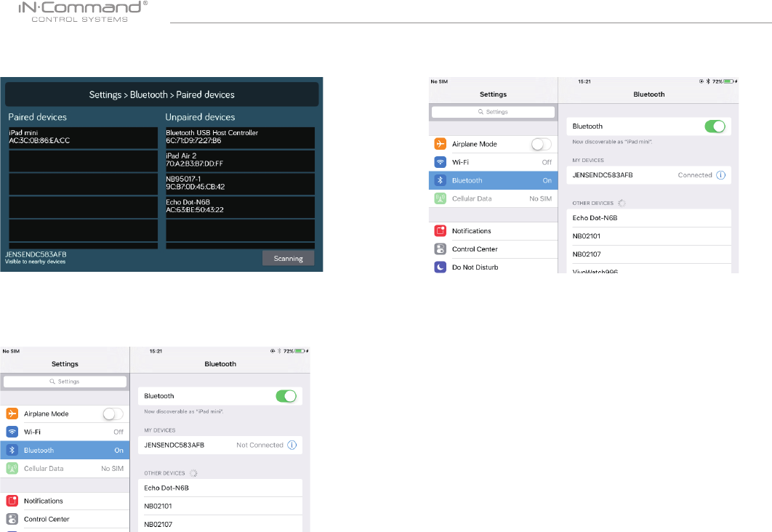Click Control Center icon in the Not Connected iPad screenshot

[x=12, y=519]
